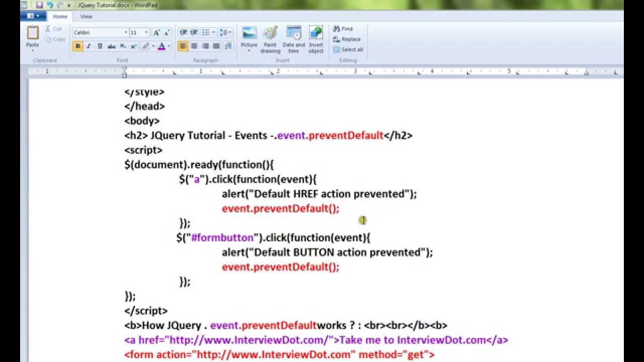Click the red '<form action=' line

[279, 354]
